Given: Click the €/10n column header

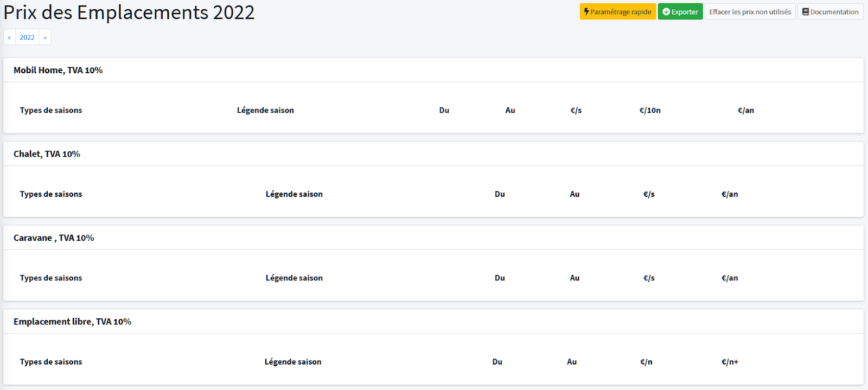Looking at the screenshot, I should point(650,111).
